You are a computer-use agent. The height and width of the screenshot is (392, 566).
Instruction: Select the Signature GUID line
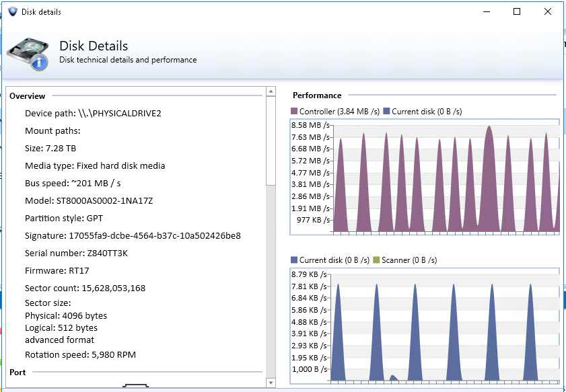point(133,236)
